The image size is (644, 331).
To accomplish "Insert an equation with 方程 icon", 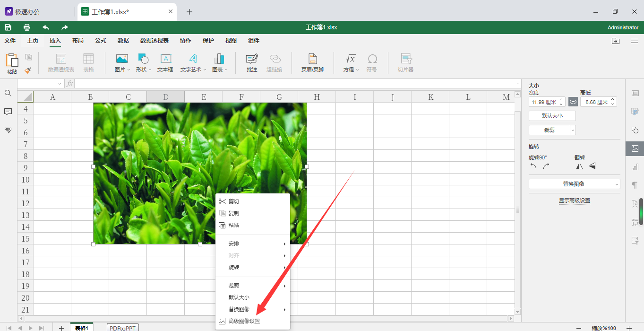I will point(350,59).
